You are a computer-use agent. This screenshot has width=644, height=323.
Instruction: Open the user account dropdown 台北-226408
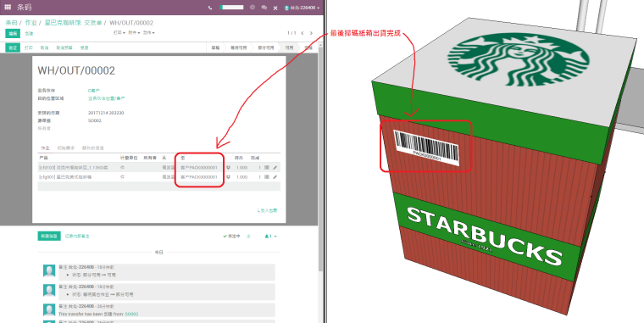(x=302, y=8)
